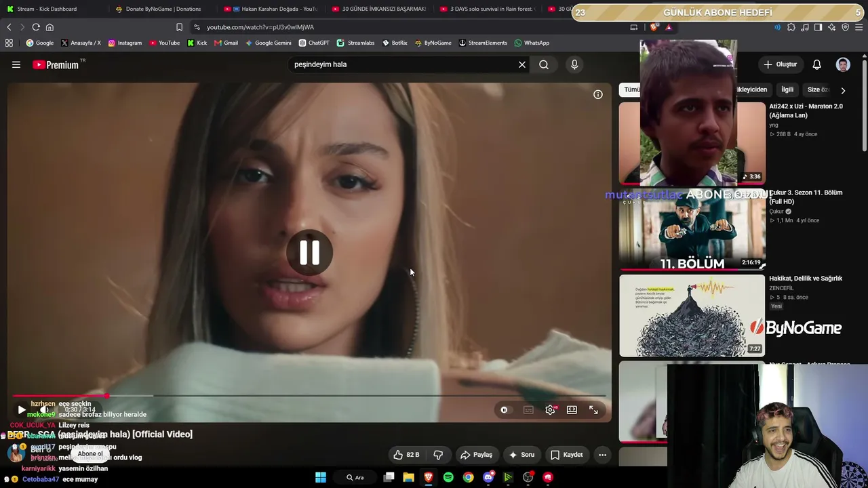This screenshot has height=488, width=868.
Task: Dislike the video with thumbs-down
Action: [x=438, y=455]
